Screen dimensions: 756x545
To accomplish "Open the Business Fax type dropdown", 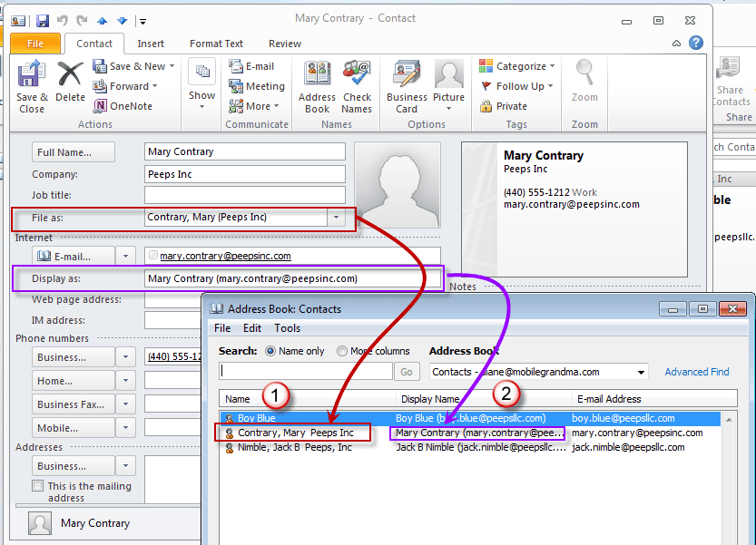I will [x=126, y=404].
